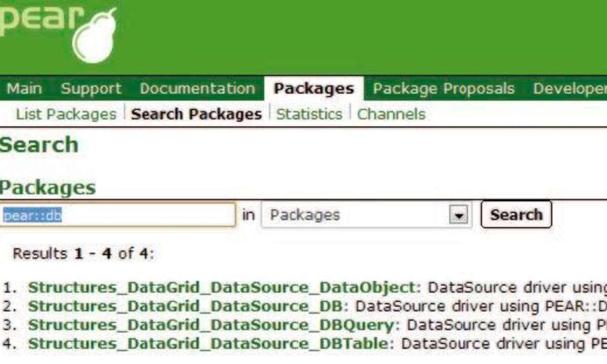Open the Statistics submenu link
The image size is (607, 364).
click(x=309, y=114)
